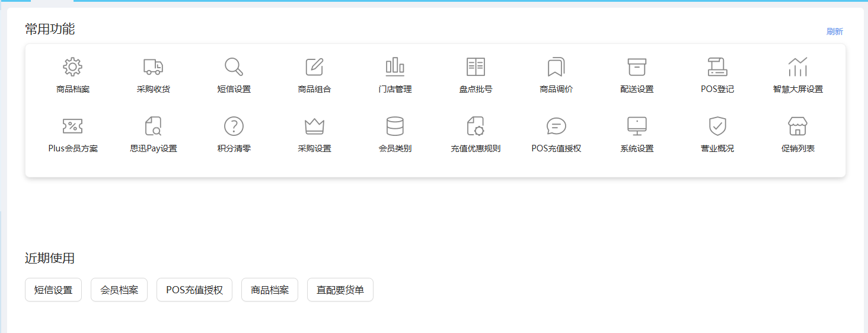Click the recent 直配要货单 button
Screen dimensions: 868x333
point(340,290)
